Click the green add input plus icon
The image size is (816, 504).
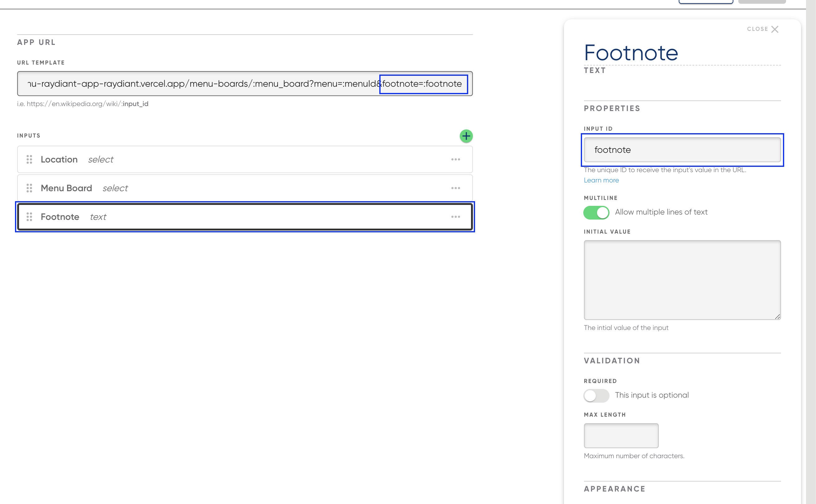[x=466, y=136]
